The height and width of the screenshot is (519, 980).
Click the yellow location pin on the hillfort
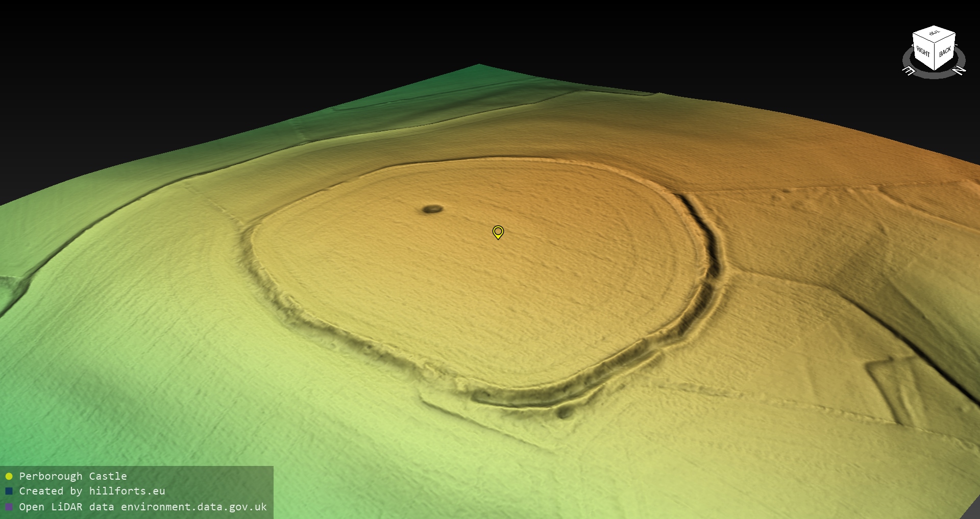tap(498, 232)
